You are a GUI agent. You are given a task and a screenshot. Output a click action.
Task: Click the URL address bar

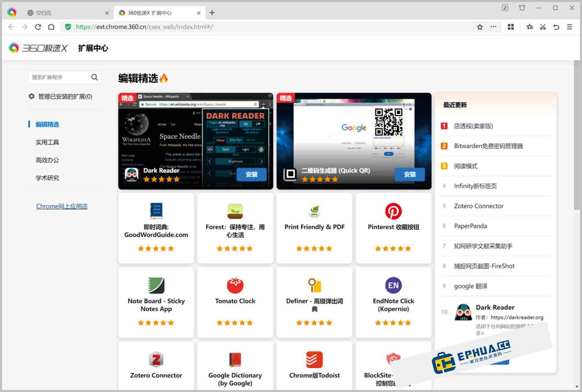click(269, 27)
